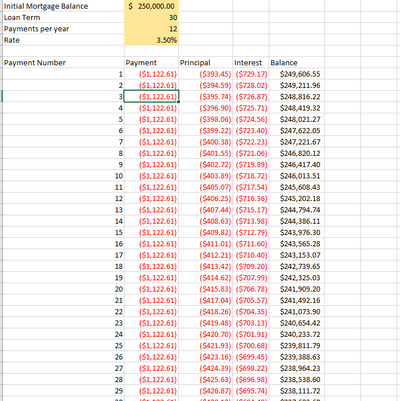Select balance cell $249,211.96
This screenshot has width=400, height=401.
297,85
